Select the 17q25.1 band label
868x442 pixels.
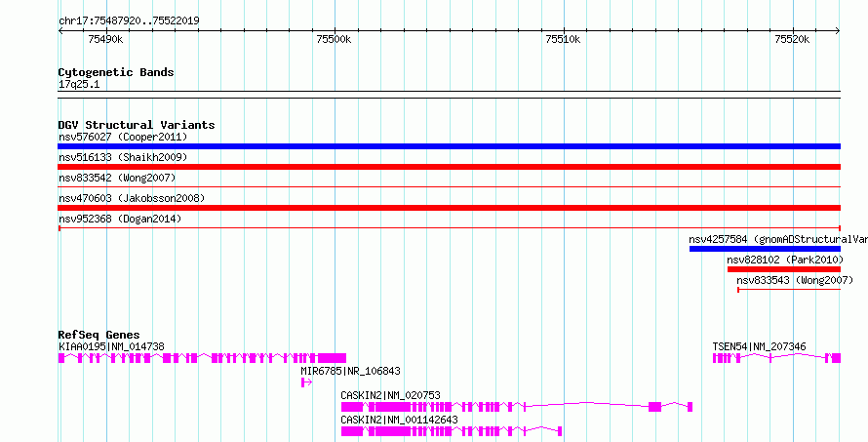79,85
